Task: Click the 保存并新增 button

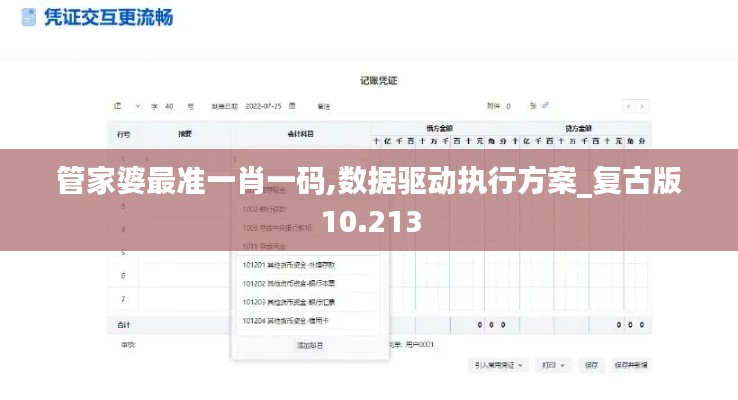Action: 631,365
